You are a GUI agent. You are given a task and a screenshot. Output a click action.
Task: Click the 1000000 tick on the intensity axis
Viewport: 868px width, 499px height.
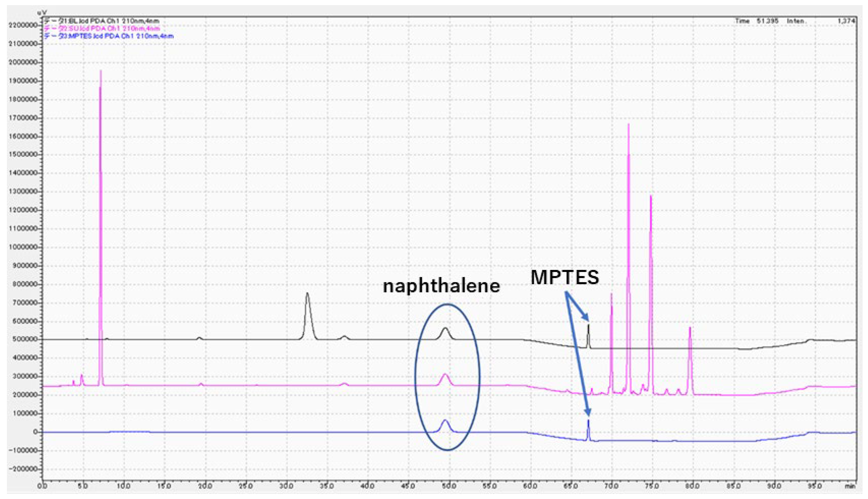point(23,248)
